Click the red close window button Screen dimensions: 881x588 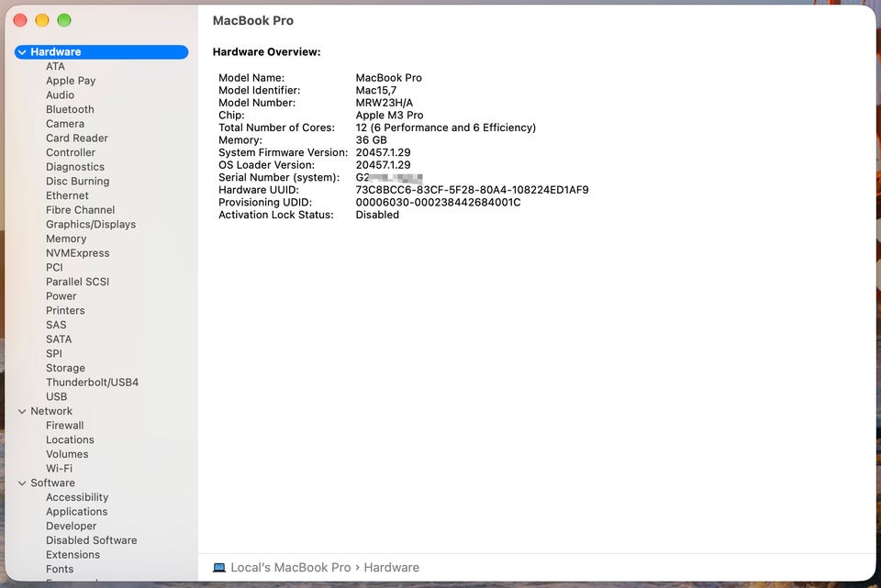point(20,21)
